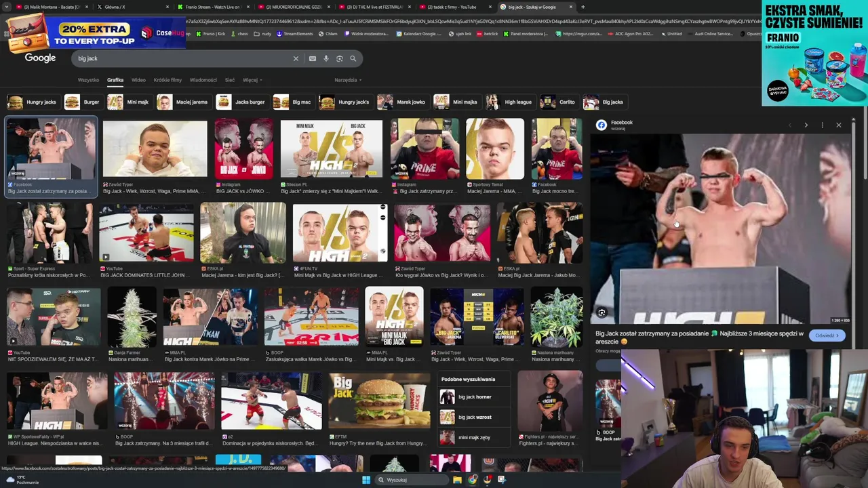Open BIG JACK DOMINATES LITTLE JOHN YouTube thumbnail
Viewport: 868px width, 488px height.
point(146,232)
